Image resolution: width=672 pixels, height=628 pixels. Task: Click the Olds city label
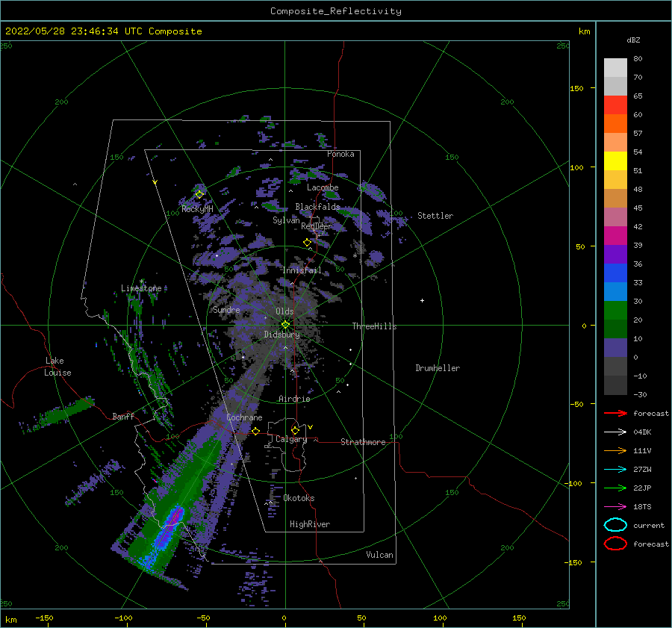click(x=284, y=311)
